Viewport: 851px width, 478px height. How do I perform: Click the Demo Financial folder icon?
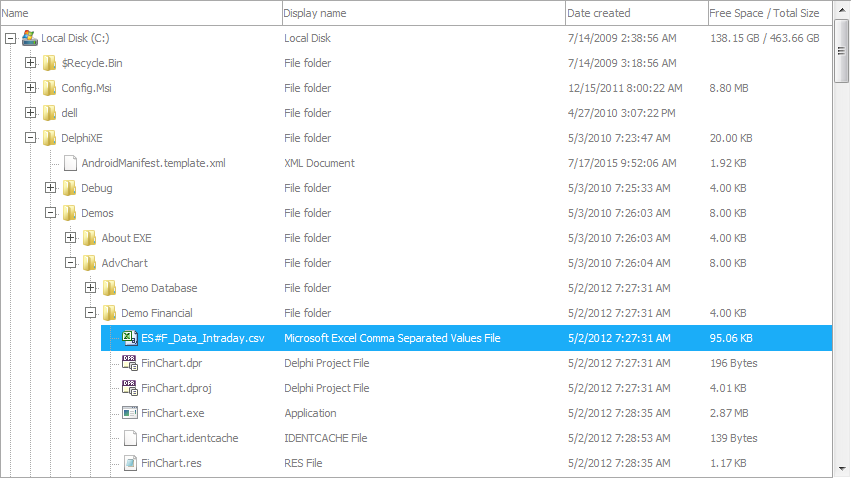[110, 313]
